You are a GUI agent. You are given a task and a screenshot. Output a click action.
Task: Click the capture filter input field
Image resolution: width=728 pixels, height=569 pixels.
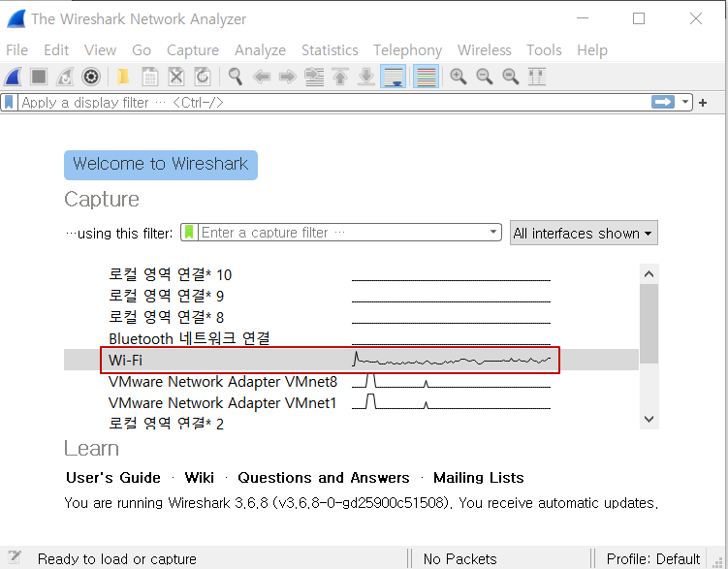pos(342,232)
